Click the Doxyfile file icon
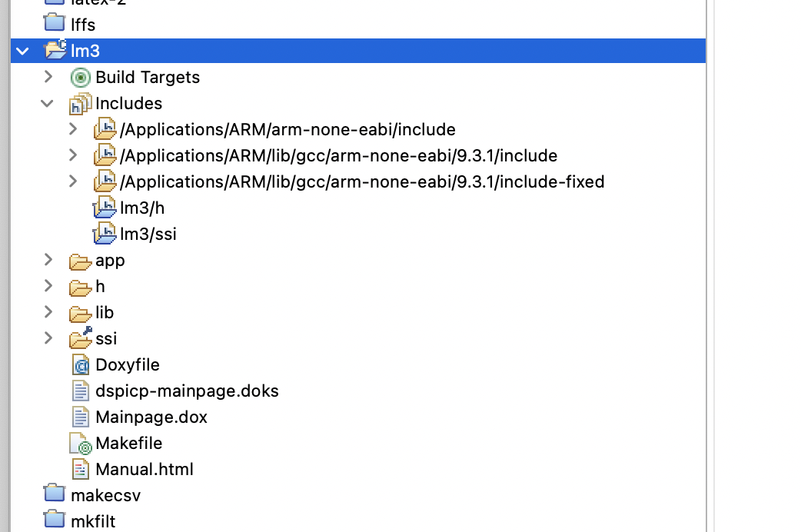This screenshot has width=801, height=532. click(x=80, y=365)
